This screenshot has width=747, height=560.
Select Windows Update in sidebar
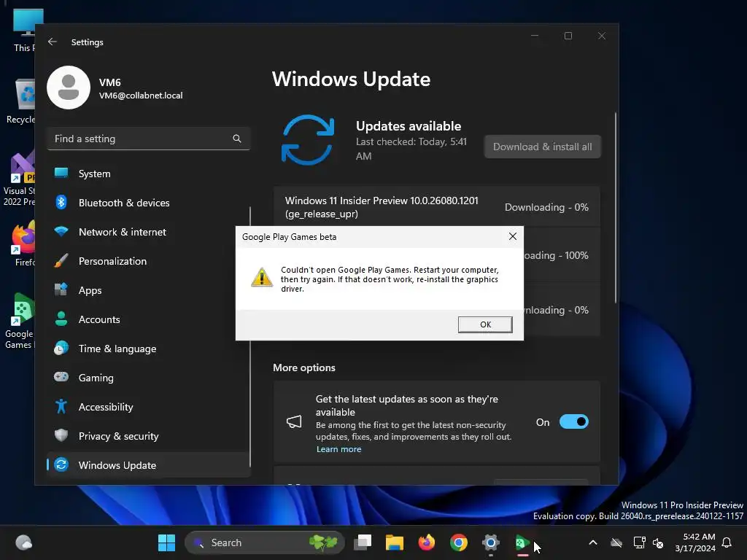pos(149,464)
